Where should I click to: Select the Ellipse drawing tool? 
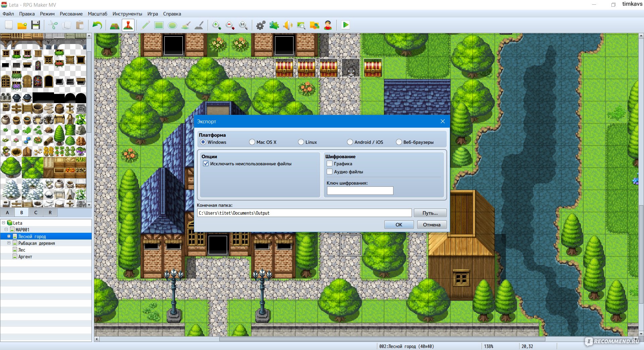pyautogui.click(x=172, y=25)
